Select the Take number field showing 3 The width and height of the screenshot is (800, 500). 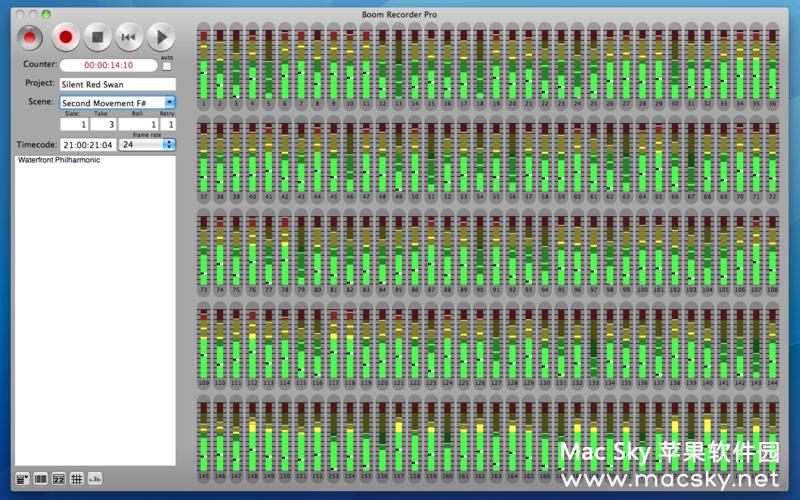[103, 124]
